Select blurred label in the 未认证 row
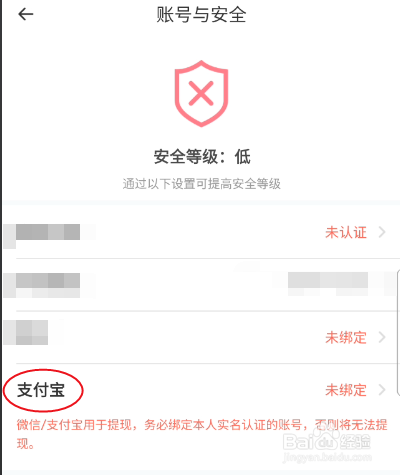Viewport: 400px width, 475px height. click(48, 232)
